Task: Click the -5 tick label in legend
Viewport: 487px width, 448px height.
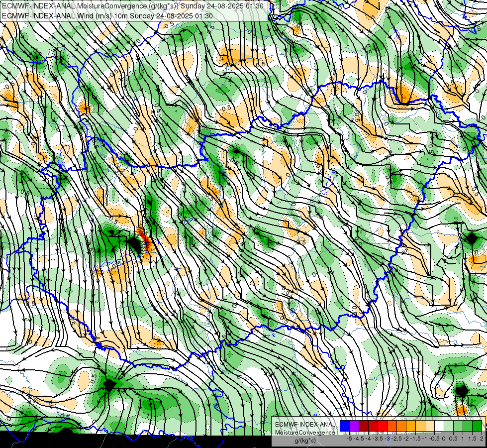Action: pos(349,439)
